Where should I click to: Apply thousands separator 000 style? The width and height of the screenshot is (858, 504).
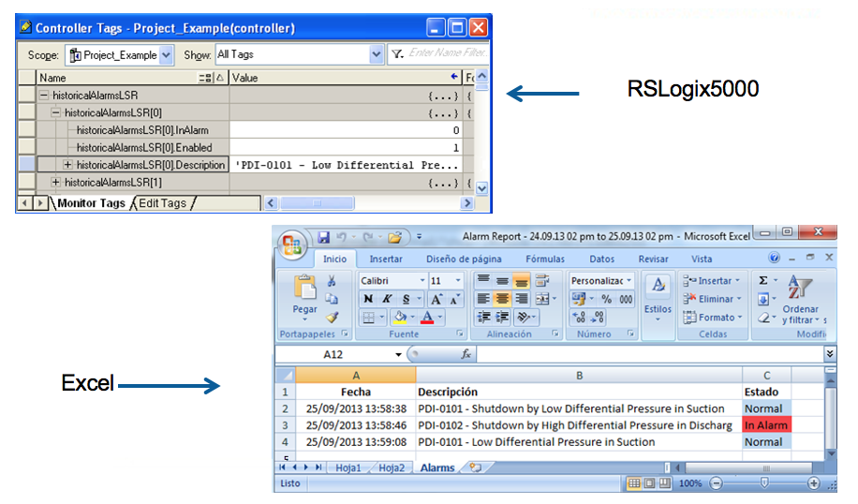[626, 299]
